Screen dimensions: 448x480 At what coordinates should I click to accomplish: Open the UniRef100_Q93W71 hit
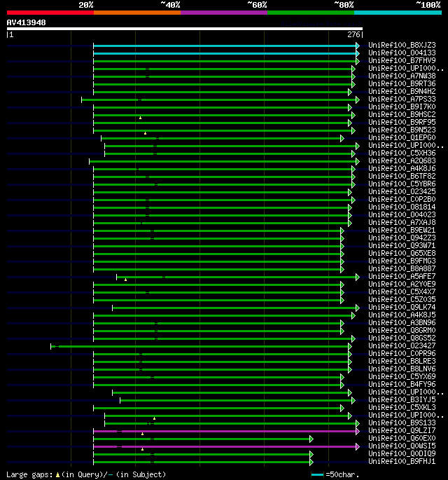(x=402, y=245)
